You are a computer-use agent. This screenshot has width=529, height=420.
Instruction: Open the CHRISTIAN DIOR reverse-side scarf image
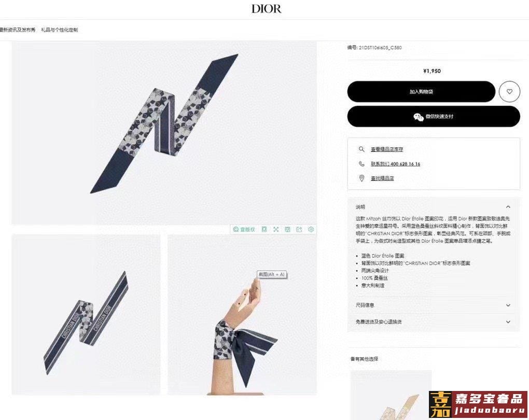tap(86, 314)
